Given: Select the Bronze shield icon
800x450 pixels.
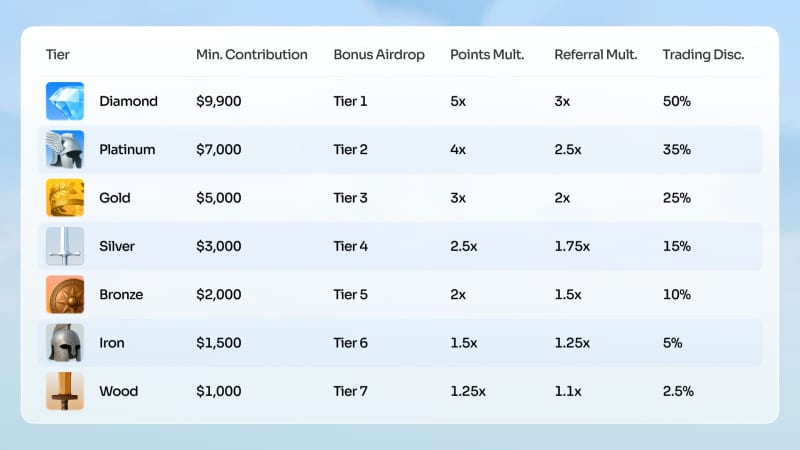Looking at the screenshot, I should [x=65, y=295].
